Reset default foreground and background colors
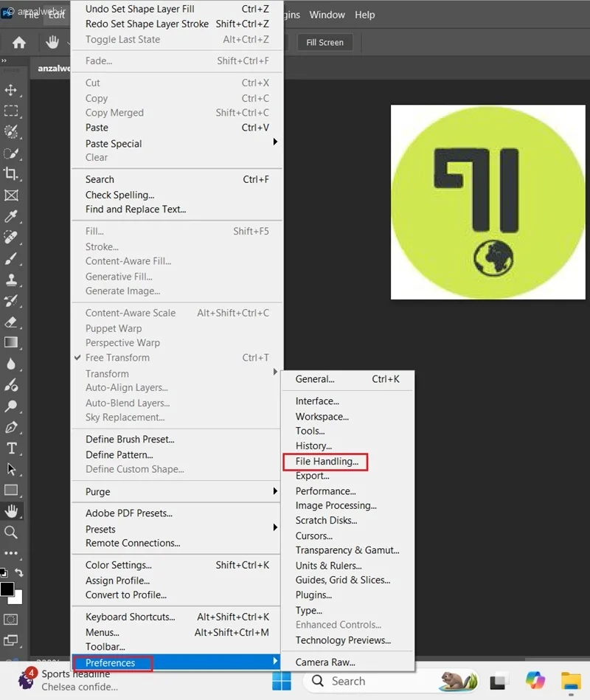The width and height of the screenshot is (590, 700). (x=4, y=572)
